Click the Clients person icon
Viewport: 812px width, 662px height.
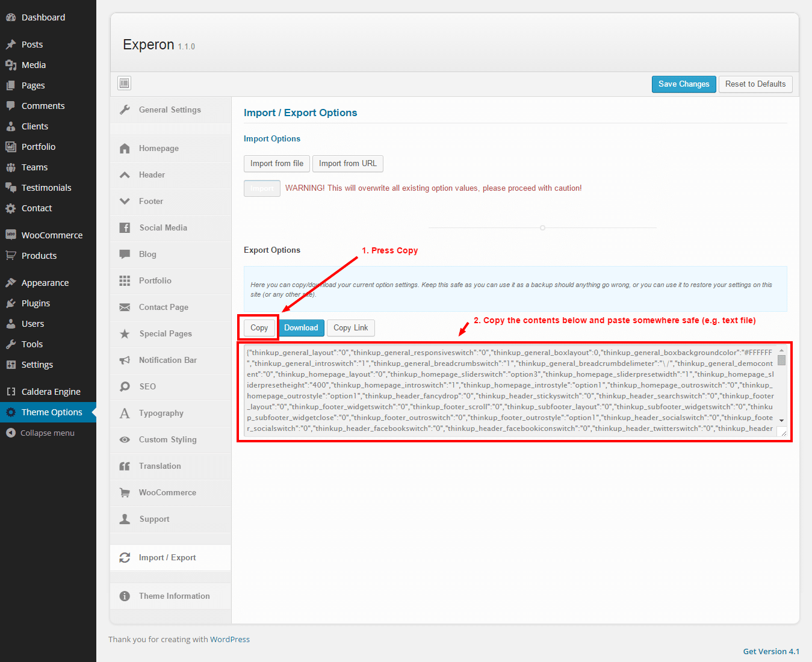[x=11, y=126]
